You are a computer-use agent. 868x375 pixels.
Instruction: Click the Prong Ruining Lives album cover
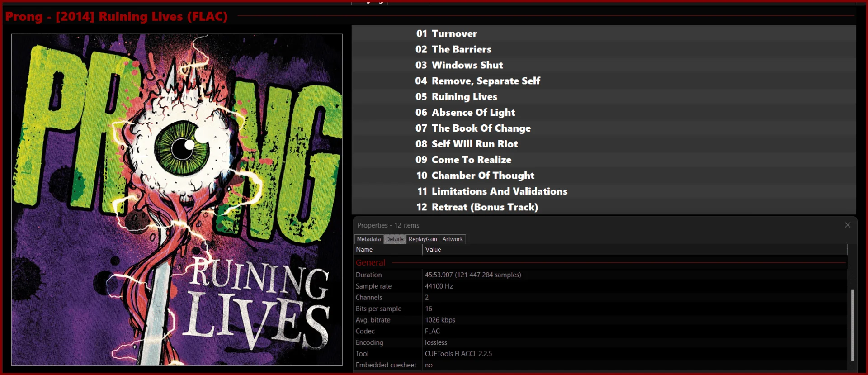tap(177, 199)
